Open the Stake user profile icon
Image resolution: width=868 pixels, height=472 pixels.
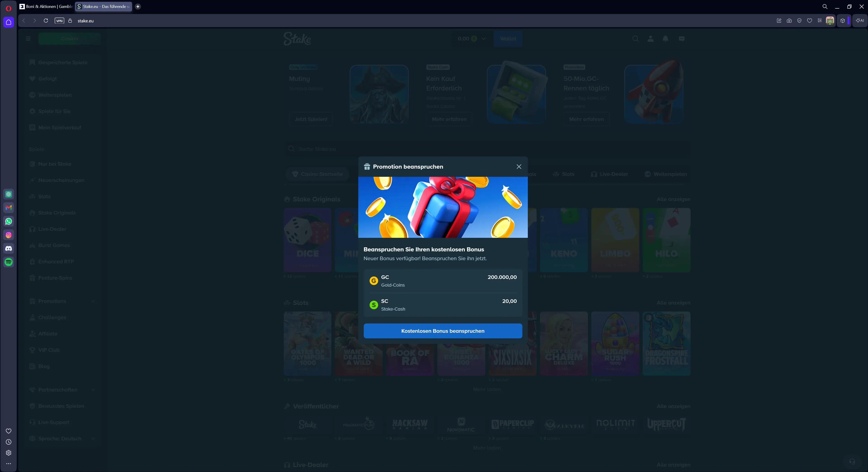pyautogui.click(x=651, y=39)
